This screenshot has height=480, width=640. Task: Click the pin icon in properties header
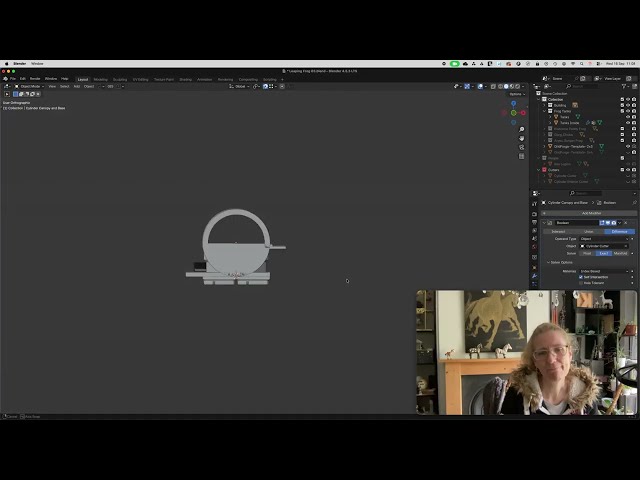coord(634,203)
